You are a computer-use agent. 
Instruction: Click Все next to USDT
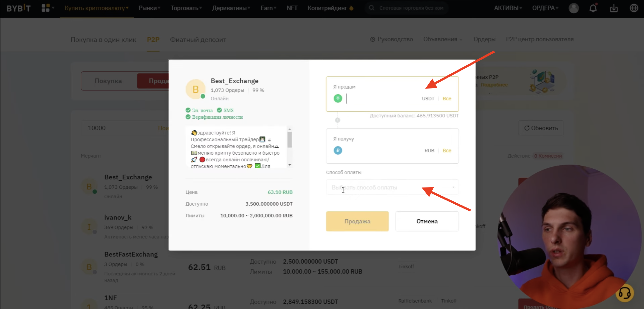pos(447,99)
